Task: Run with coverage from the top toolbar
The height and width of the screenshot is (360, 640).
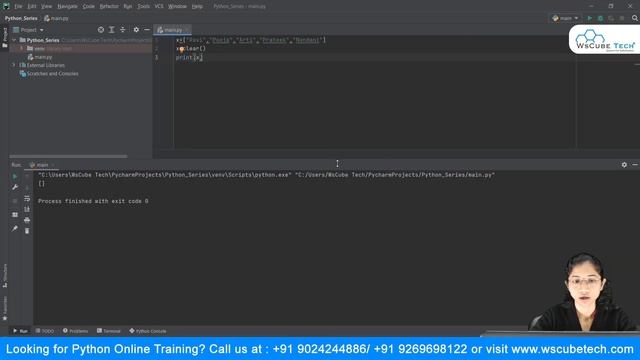Action: pos(611,18)
